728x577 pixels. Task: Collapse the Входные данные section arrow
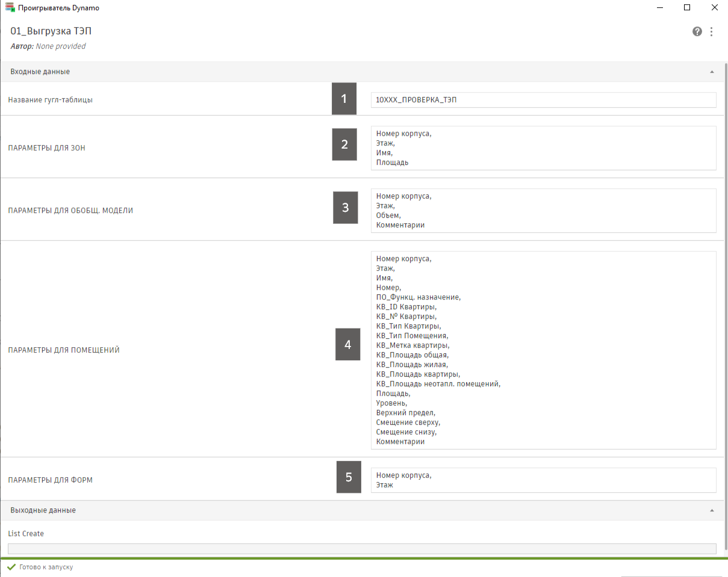pyautogui.click(x=712, y=72)
